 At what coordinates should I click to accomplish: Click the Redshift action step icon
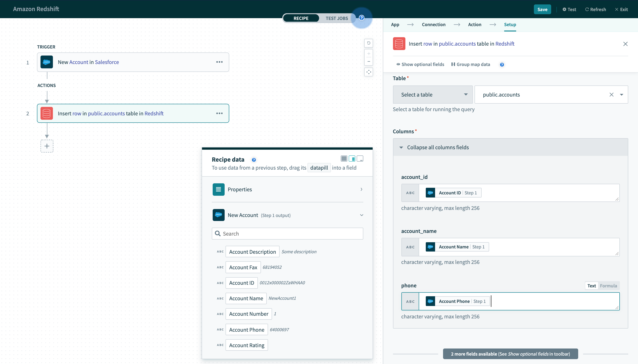point(47,113)
